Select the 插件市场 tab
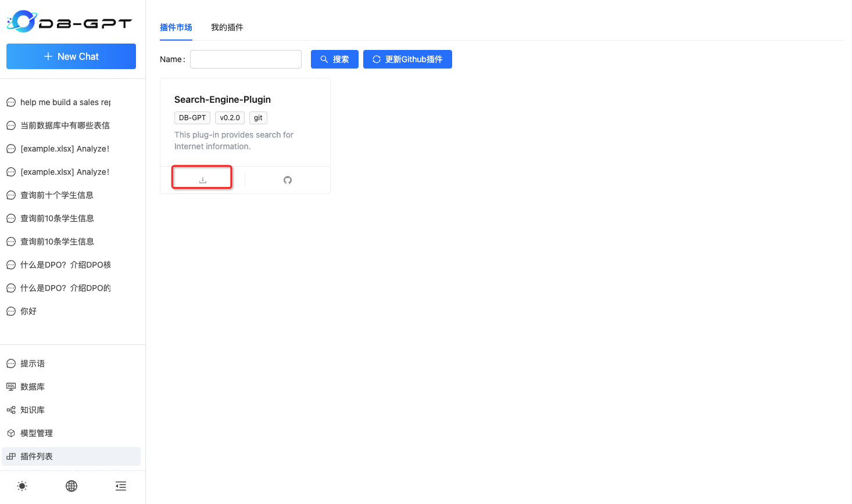Viewport: 852px width, 504px height. pos(176,27)
